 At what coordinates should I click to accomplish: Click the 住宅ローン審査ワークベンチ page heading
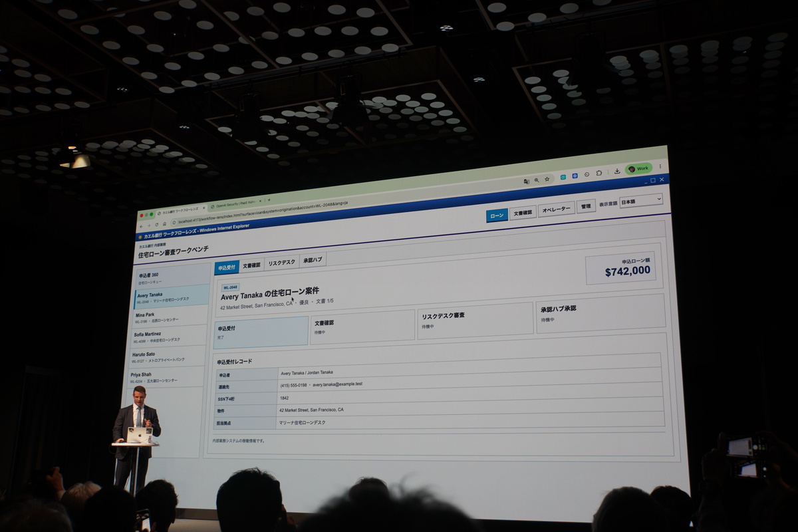click(x=173, y=253)
